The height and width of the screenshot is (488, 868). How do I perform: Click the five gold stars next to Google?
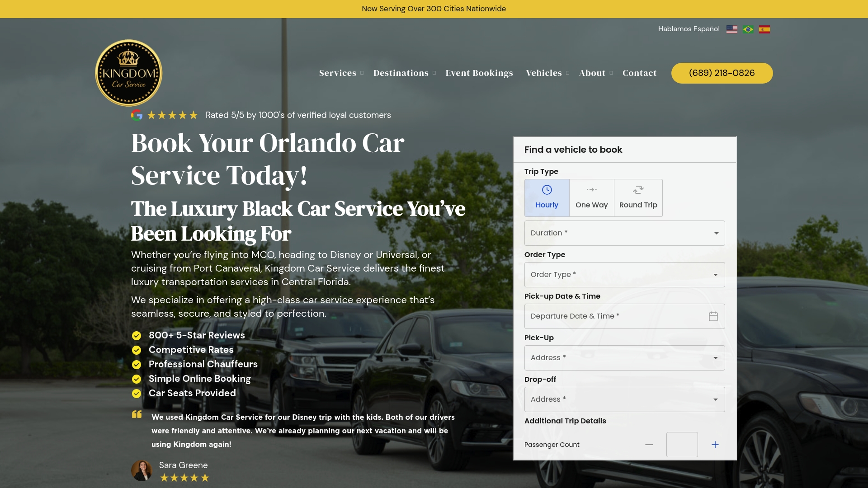tap(173, 115)
